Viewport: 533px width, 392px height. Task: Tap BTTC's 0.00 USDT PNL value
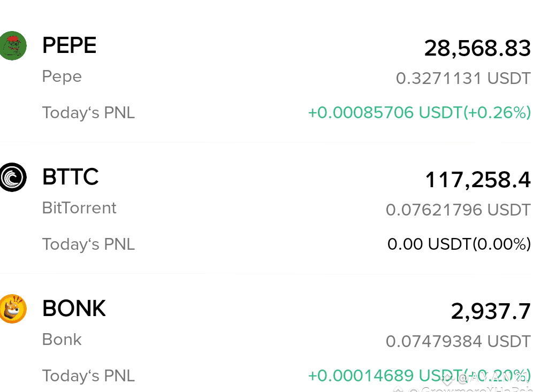pyautogui.click(x=459, y=244)
